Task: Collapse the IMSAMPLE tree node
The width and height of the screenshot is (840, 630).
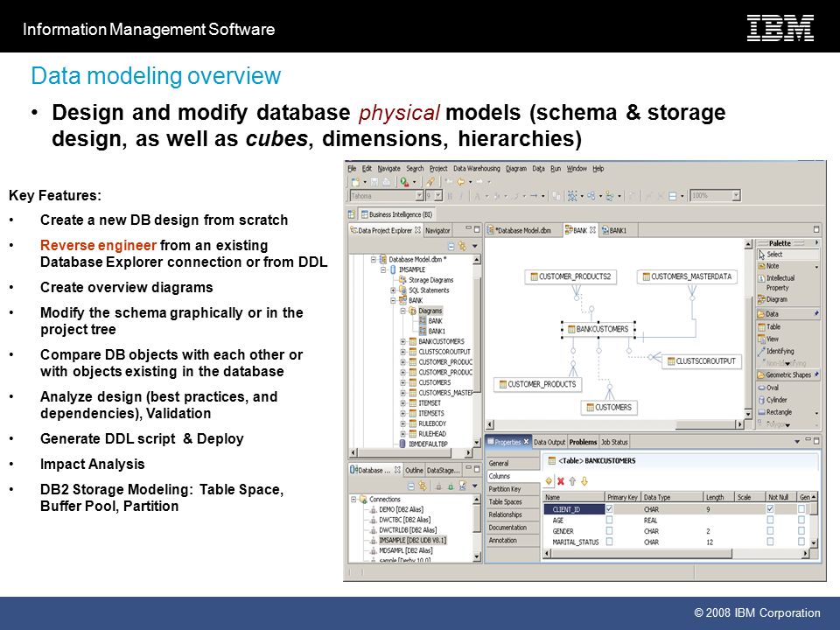Action: pos(383,269)
